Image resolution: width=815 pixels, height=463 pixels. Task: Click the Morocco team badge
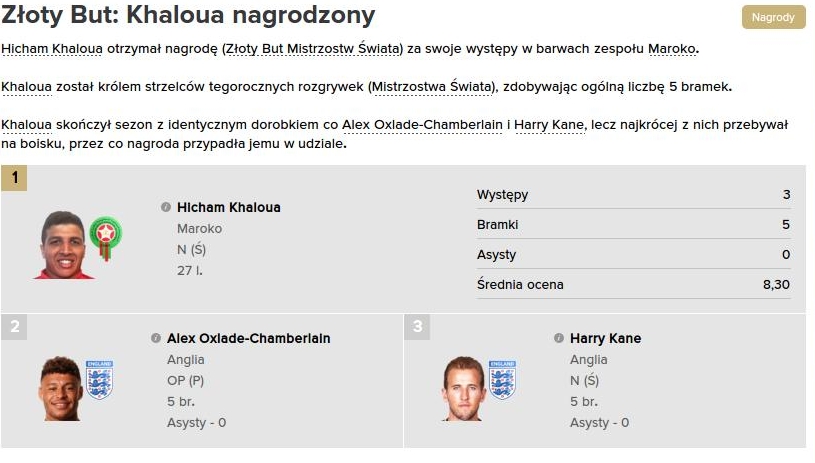[x=104, y=235]
